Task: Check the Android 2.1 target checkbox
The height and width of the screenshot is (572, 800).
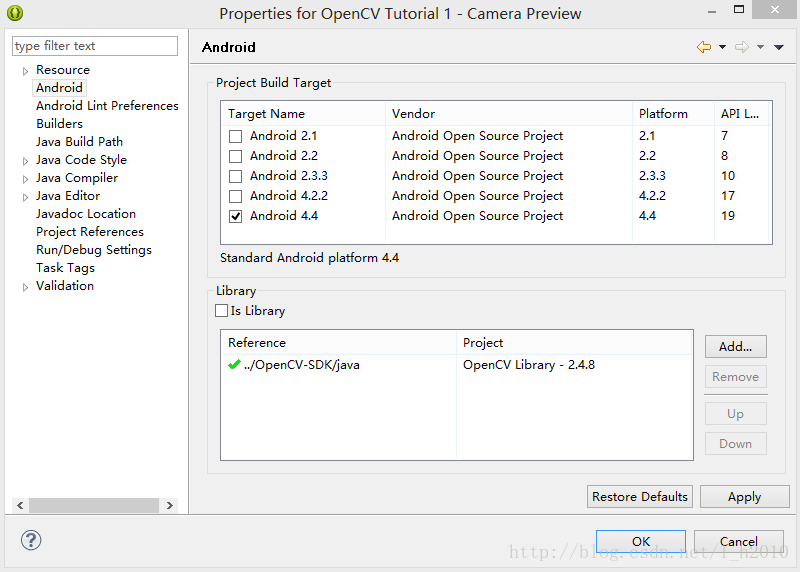Action: pos(235,136)
